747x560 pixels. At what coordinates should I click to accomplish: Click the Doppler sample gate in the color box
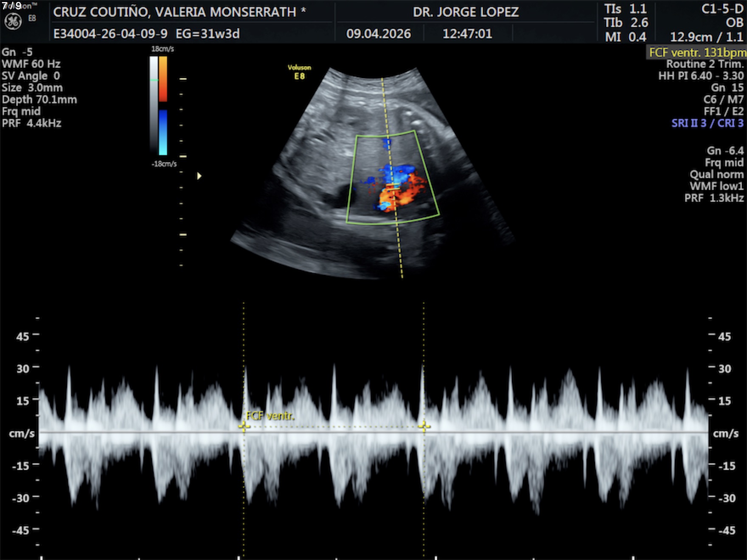tap(393, 186)
